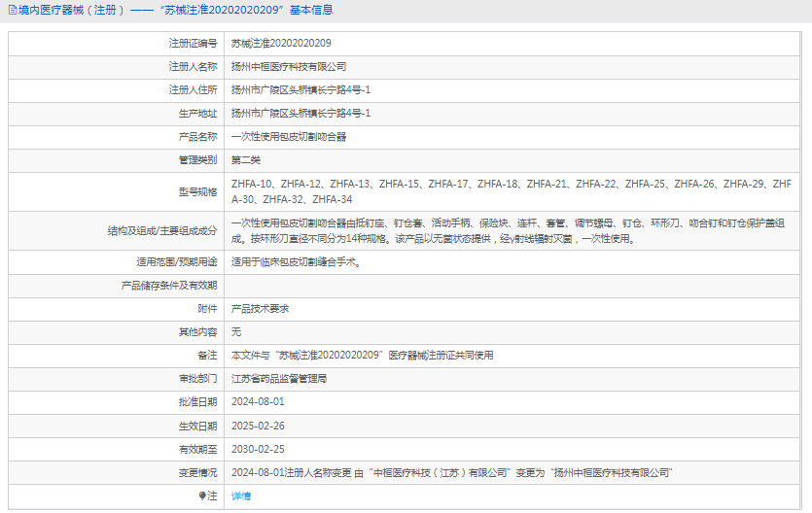Select 江苏省药品监督管理局 value
This screenshot has height=513, width=812.
279,379
